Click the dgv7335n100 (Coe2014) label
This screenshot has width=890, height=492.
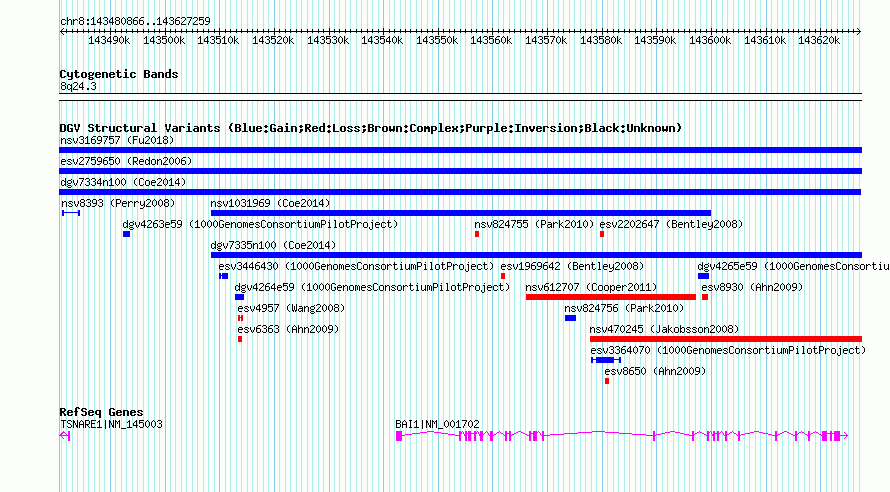(x=273, y=245)
